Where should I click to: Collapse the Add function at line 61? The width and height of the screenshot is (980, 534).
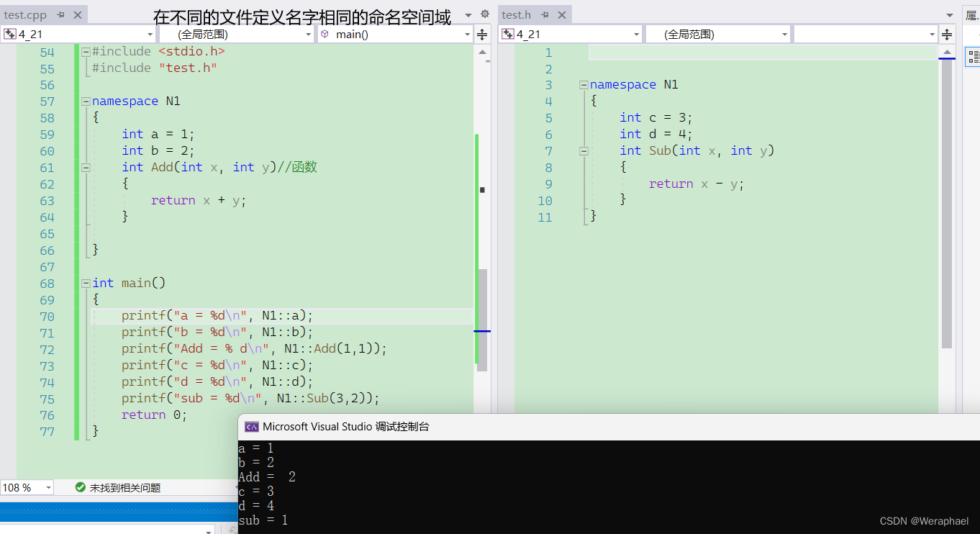point(86,168)
